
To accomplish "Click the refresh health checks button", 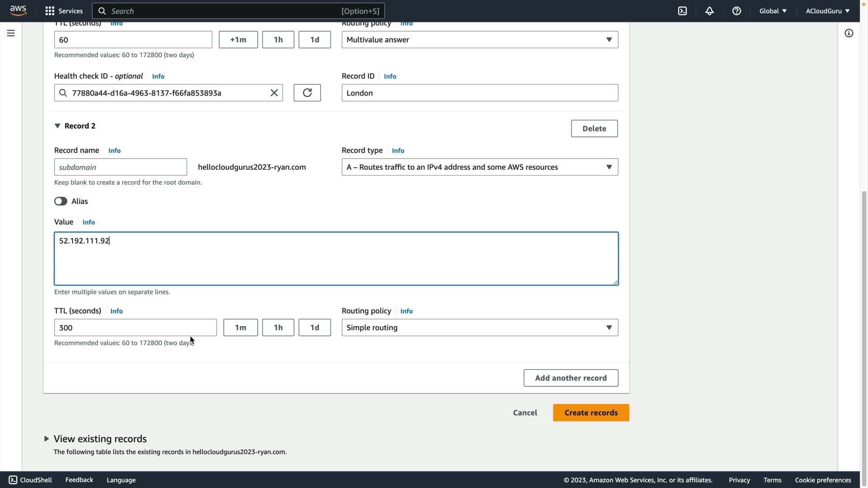I will pos(307,93).
